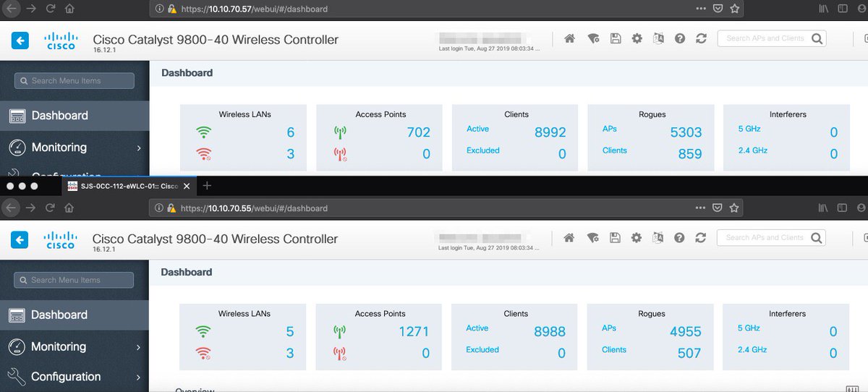
Task: Close the SJS-0CC-112-eWLC-01 browser tab
Action: (x=187, y=187)
